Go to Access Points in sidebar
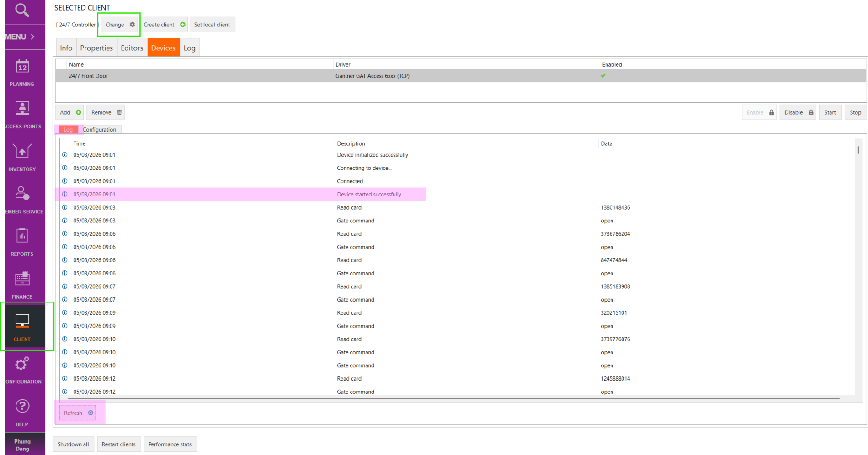 pyautogui.click(x=22, y=115)
